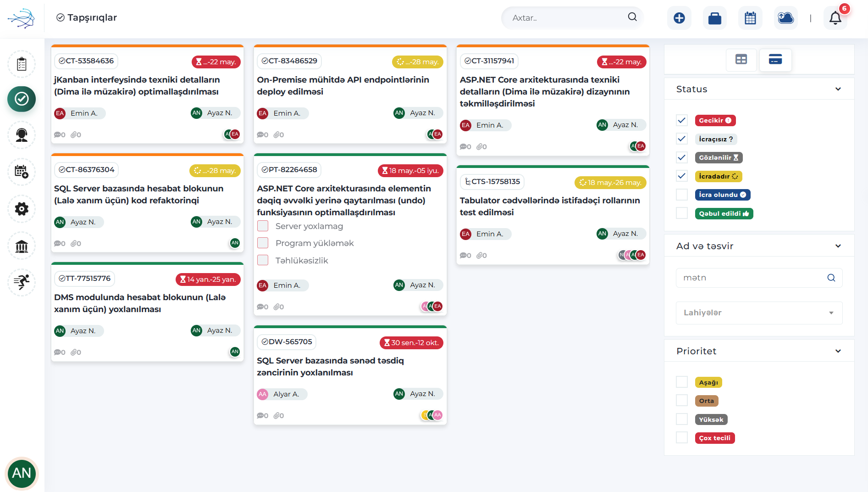Click the plus add-new icon in header

coord(679,18)
